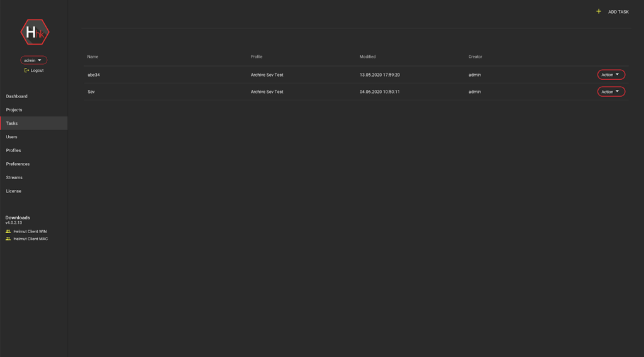Click the Helmut hexagon logo
The width and height of the screenshot is (644, 357).
pyautogui.click(x=35, y=32)
